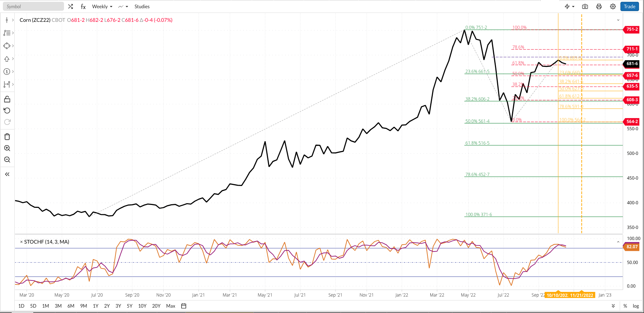Toggle the drawing lock

coord(7,99)
